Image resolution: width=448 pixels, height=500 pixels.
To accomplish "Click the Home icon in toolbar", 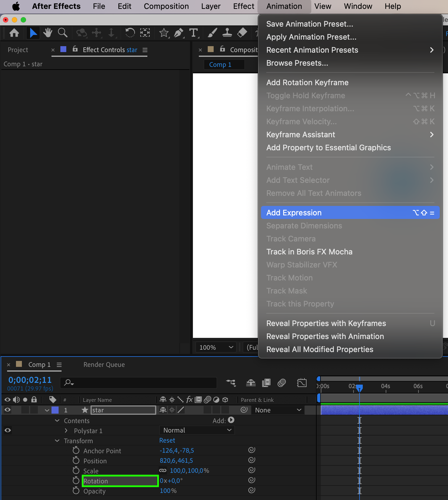I will click(14, 33).
